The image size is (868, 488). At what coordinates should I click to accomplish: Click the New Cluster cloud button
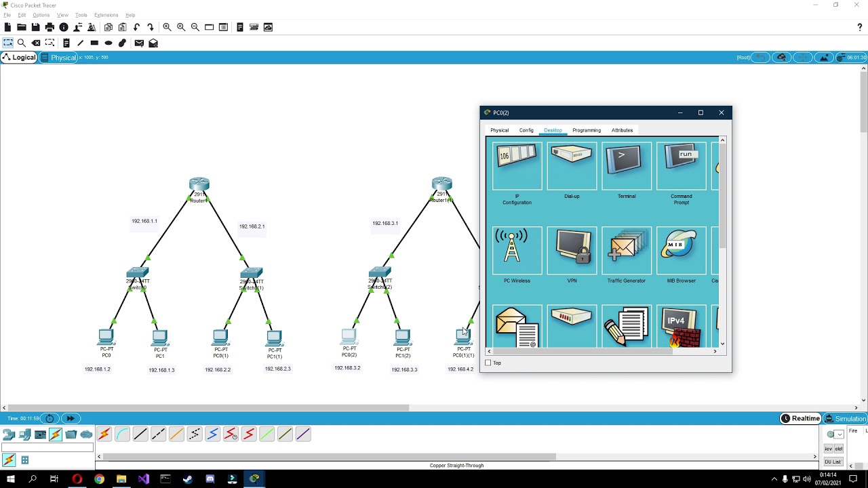781,58
